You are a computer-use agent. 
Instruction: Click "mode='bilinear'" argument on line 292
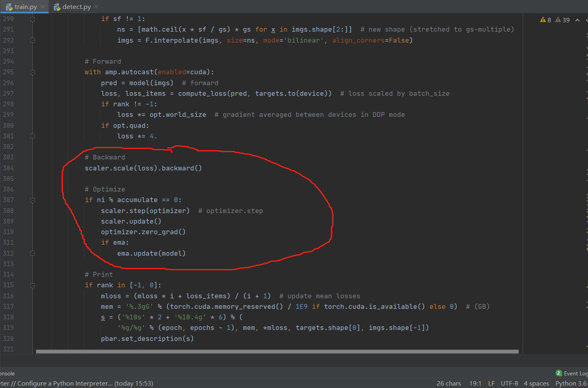click(293, 40)
